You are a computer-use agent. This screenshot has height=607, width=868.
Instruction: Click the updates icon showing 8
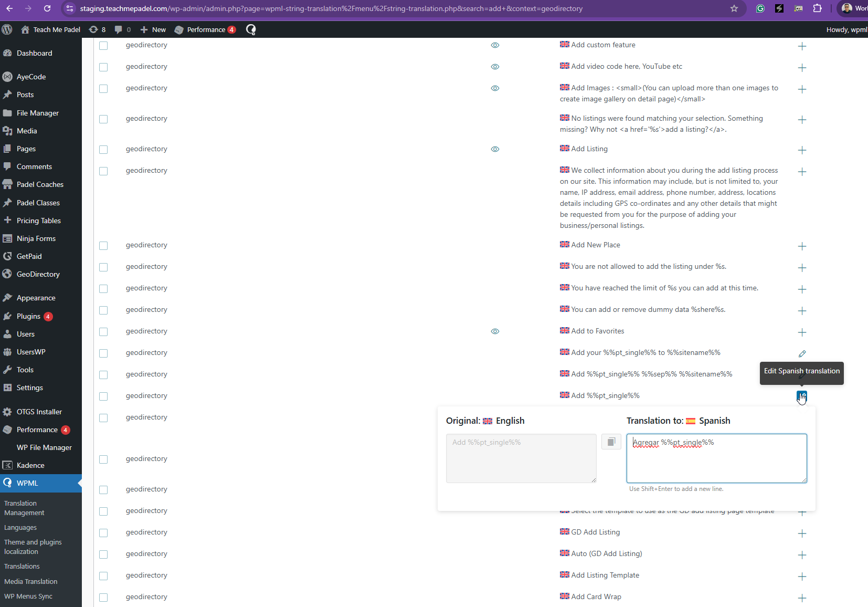point(98,29)
